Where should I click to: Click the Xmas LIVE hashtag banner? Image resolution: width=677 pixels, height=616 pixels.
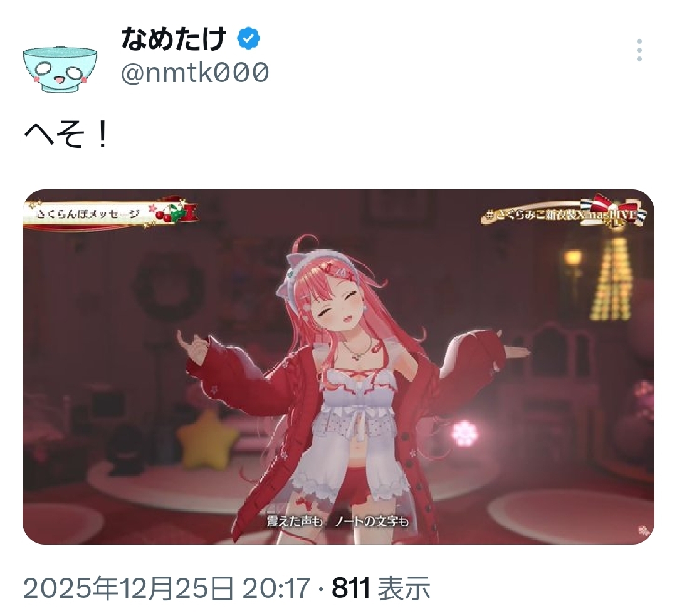coord(564,214)
